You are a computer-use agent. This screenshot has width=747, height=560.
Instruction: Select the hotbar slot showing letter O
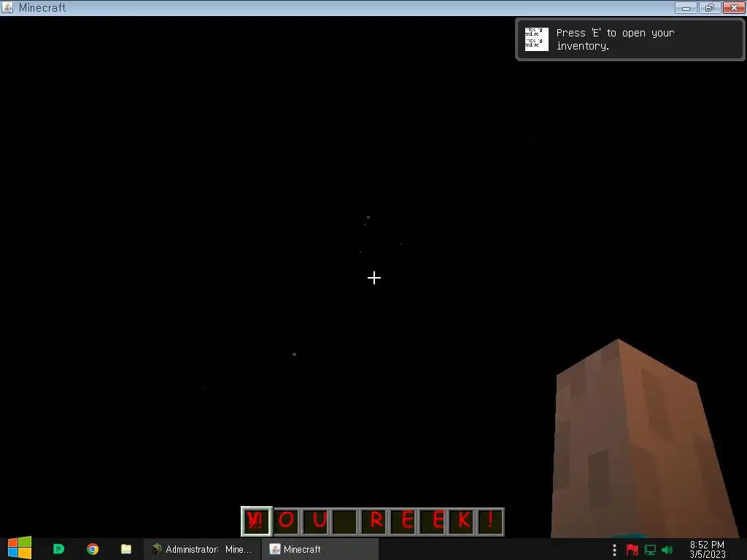tap(287, 521)
